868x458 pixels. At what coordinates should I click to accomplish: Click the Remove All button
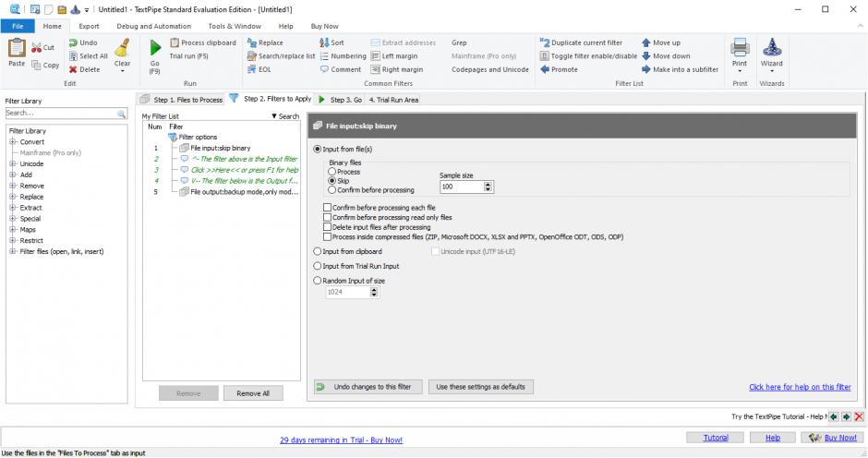[253, 393]
